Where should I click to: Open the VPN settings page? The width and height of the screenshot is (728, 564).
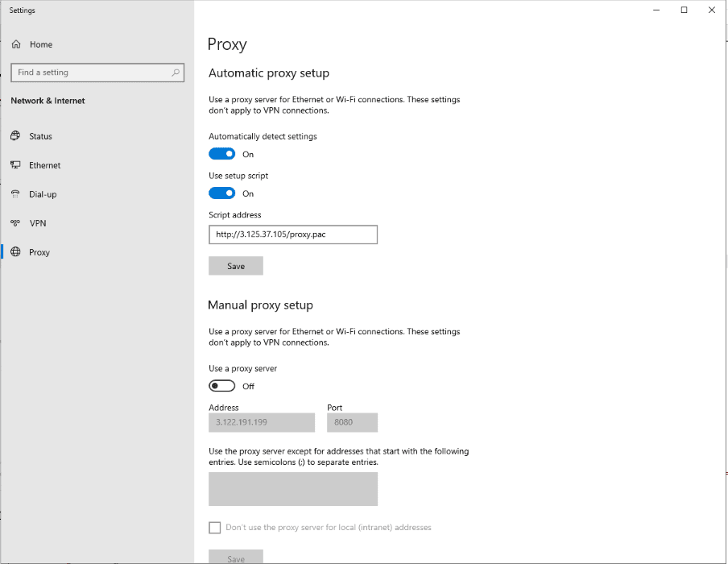point(38,223)
